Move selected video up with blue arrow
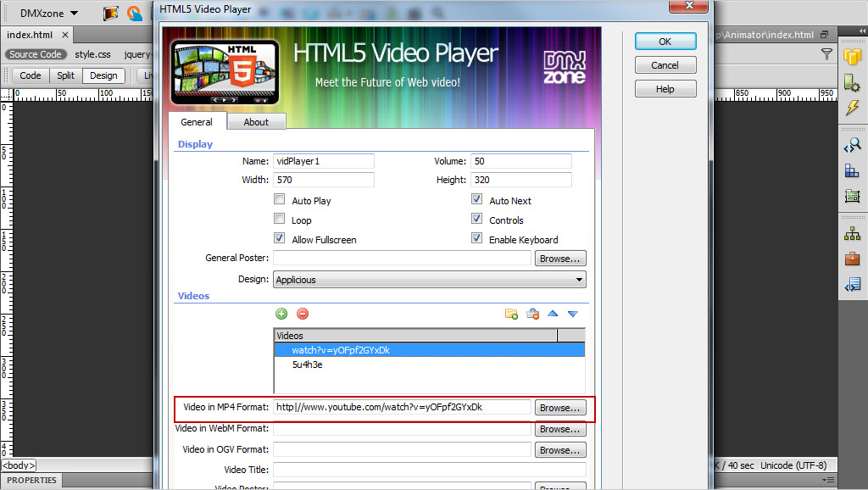 (553, 314)
